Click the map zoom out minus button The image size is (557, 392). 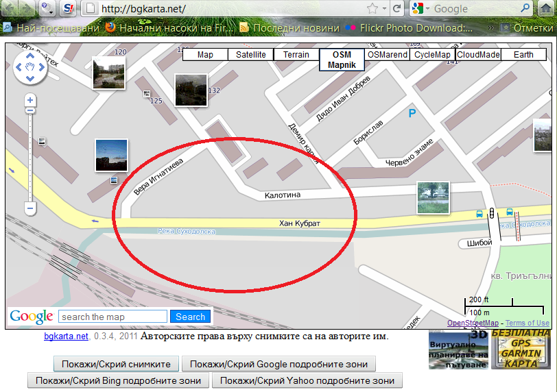coord(30,207)
